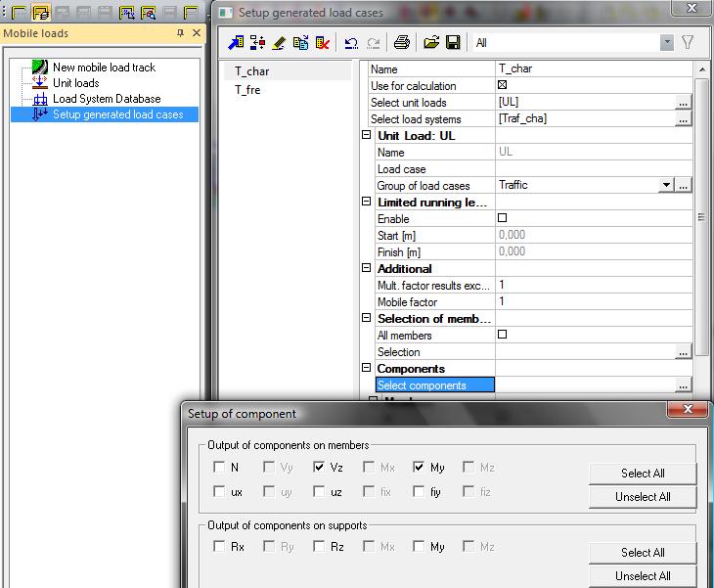Click the print icon in dialog toolbar
This screenshot has height=588, width=714.
pos(401,43)
